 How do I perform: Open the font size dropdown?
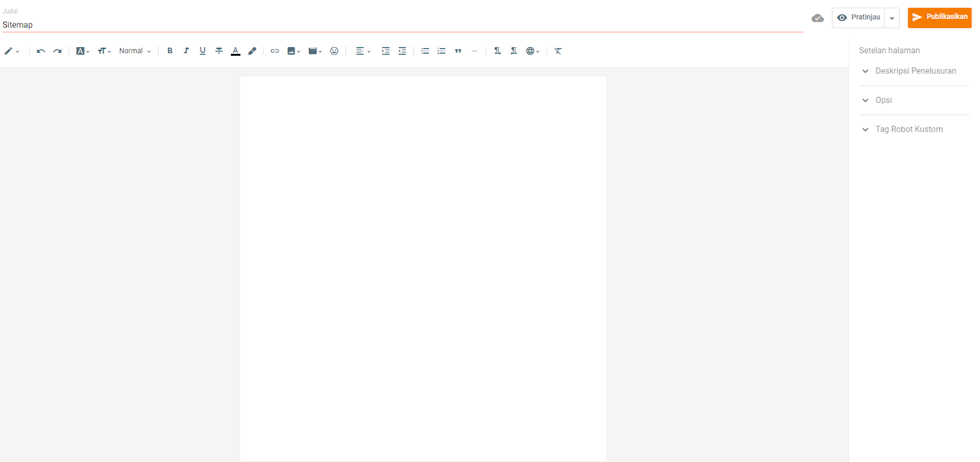point(104,51)
